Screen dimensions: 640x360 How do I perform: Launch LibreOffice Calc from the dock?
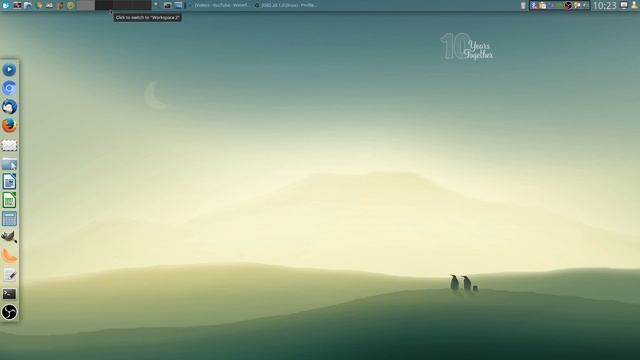point(9,200)
